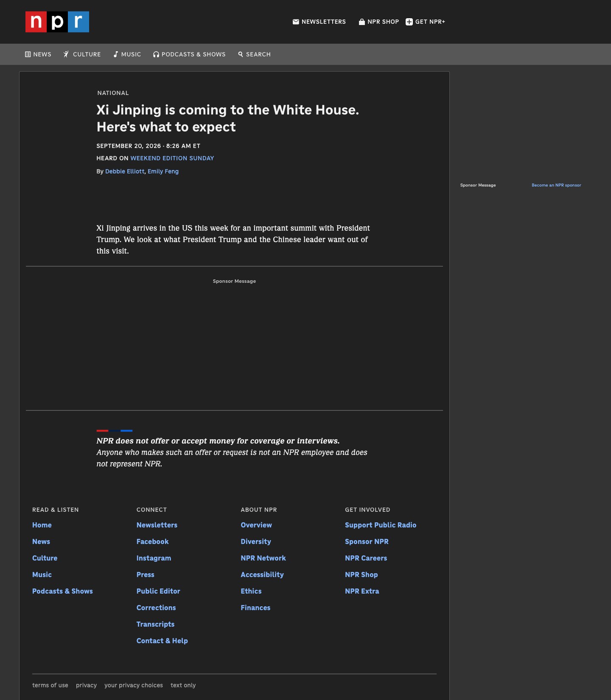The image size is (611, 700).
Task: Click the Podcasts headphones icon
Action: [x=156, y=54]
